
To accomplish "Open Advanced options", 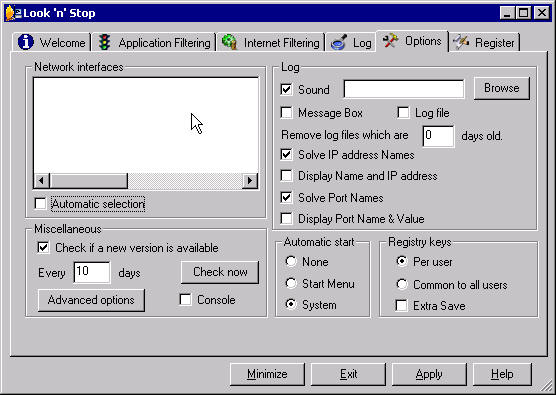I will click(91, 300).
